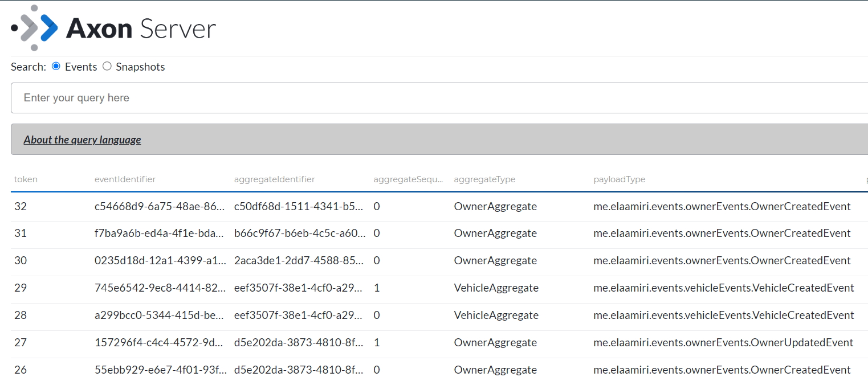Click the aggregateIdentifier column header
Image resolution: width=868 pixels, height=385 pixels.
274,179
